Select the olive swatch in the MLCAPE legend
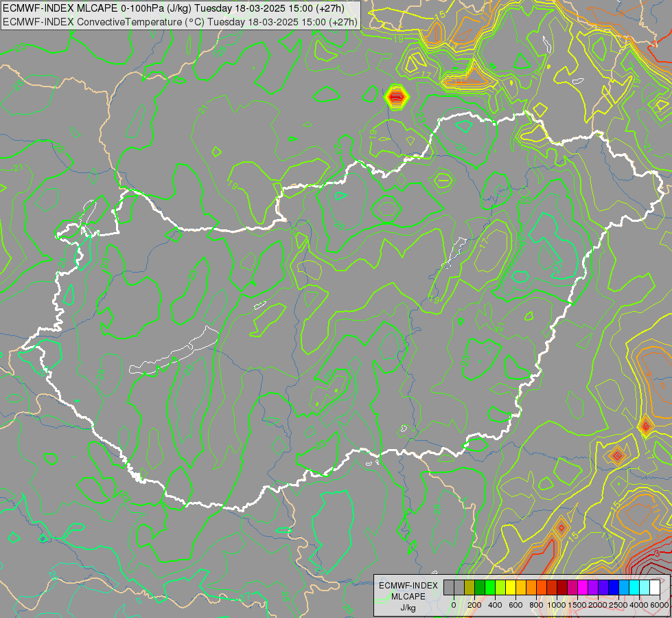 tap(470, 588)
